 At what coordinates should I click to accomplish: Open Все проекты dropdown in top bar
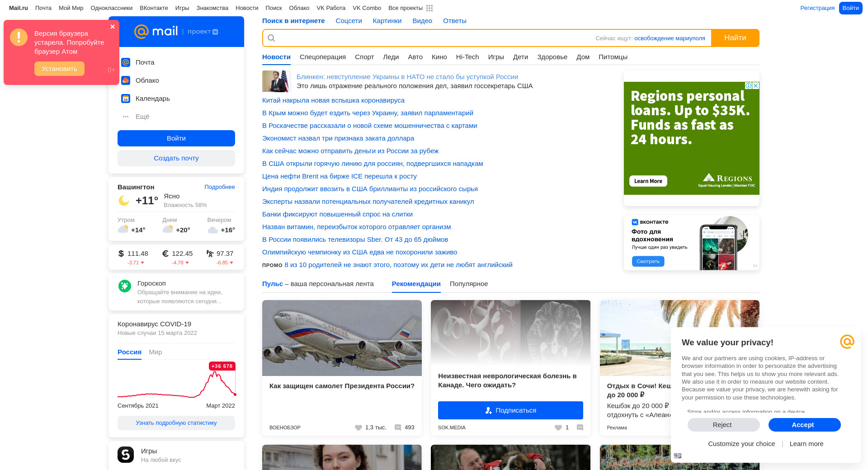click(405, 8)
